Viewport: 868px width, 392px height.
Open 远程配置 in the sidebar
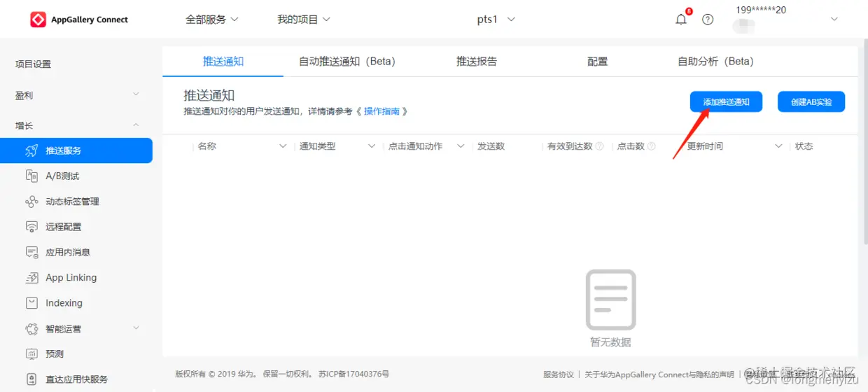64,227
